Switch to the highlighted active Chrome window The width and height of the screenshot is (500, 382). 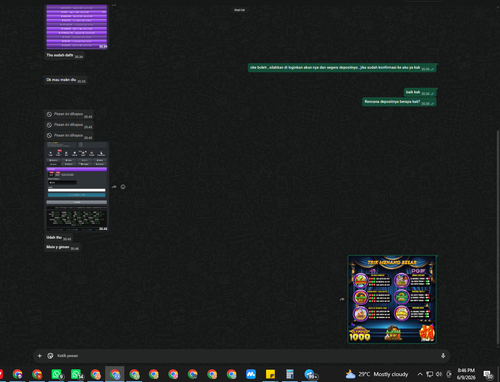pyautogui.click(x=115, y=374)
